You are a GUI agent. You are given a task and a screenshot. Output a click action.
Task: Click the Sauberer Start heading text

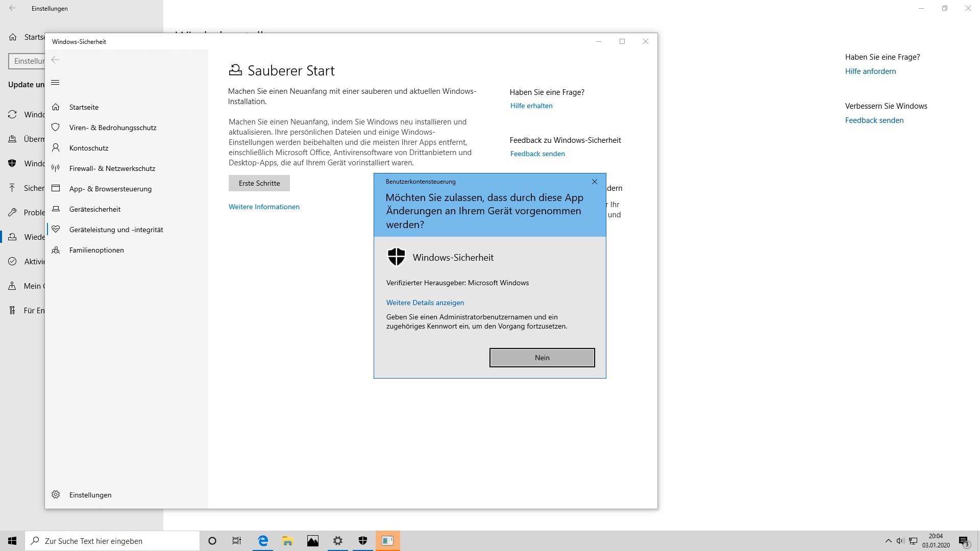[291, 70]
